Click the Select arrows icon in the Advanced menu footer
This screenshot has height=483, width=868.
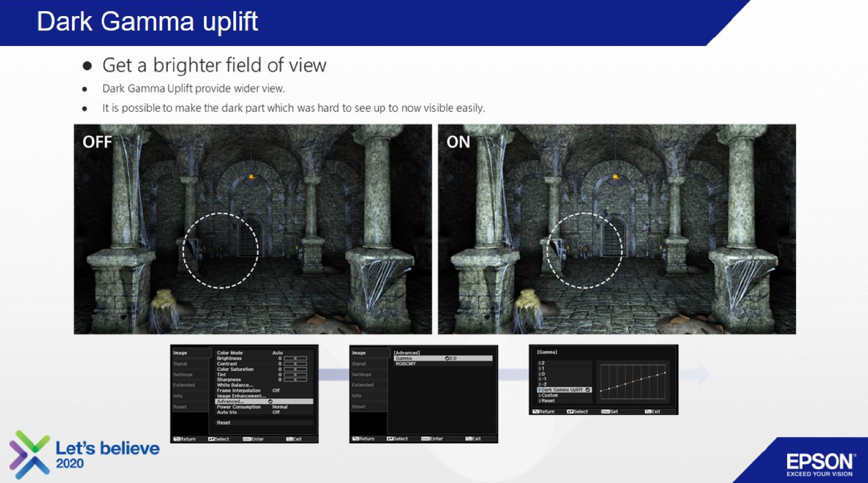coord(390,439)
